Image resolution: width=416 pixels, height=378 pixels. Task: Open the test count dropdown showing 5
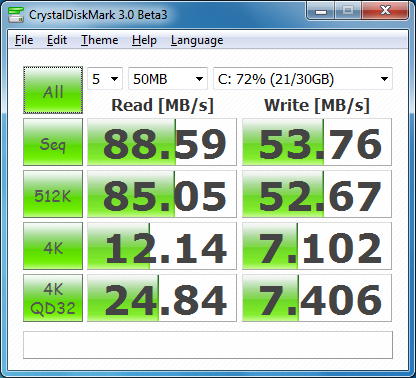coord(105,79)
